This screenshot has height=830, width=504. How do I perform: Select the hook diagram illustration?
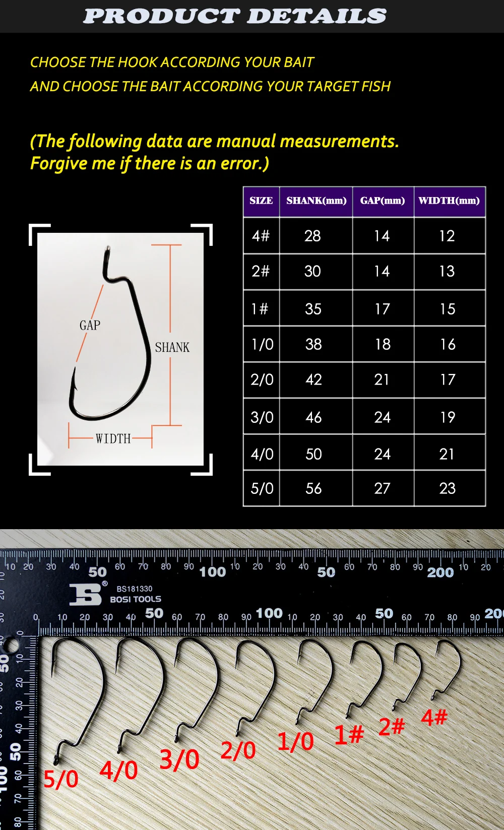pos(120,349)
